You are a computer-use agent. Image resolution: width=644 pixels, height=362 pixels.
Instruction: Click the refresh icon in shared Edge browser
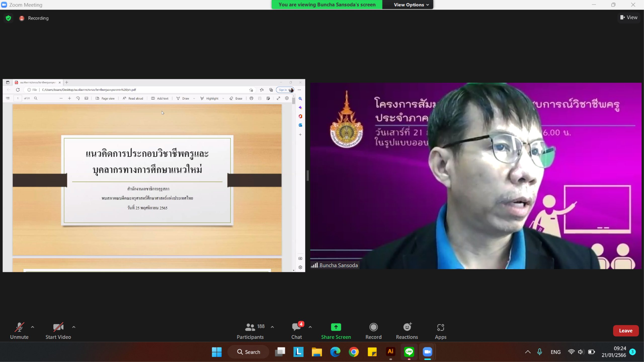pyautogui.click(x=18, y=90)
